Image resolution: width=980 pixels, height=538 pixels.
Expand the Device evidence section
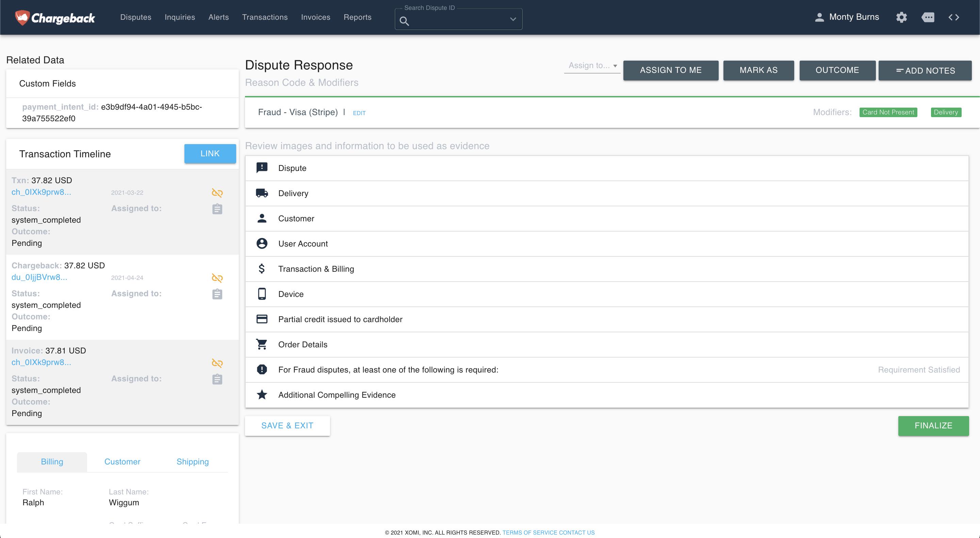tap(607, 294)
